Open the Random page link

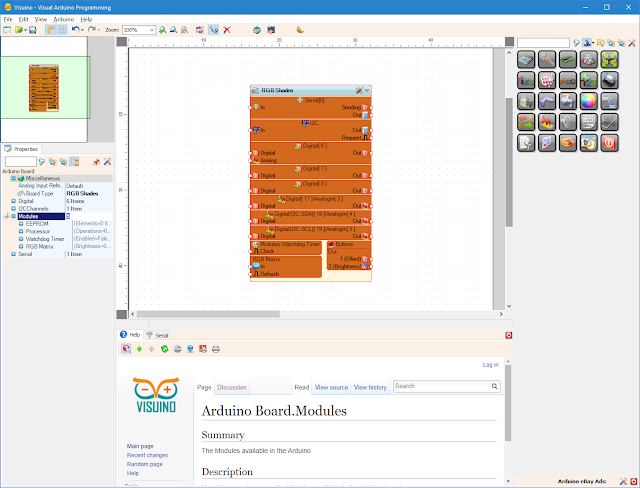tap(144, 464)
